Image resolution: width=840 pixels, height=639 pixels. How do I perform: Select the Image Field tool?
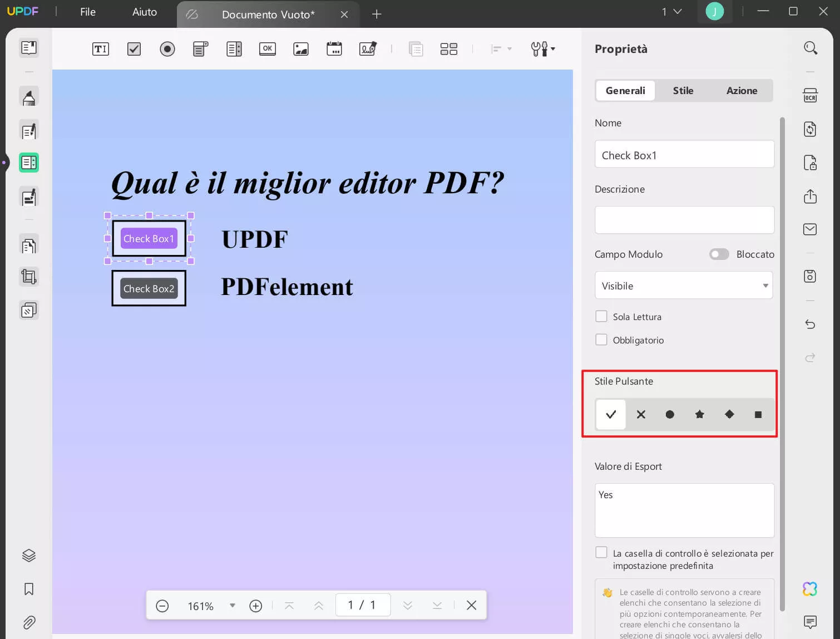(x=301, y=49)
